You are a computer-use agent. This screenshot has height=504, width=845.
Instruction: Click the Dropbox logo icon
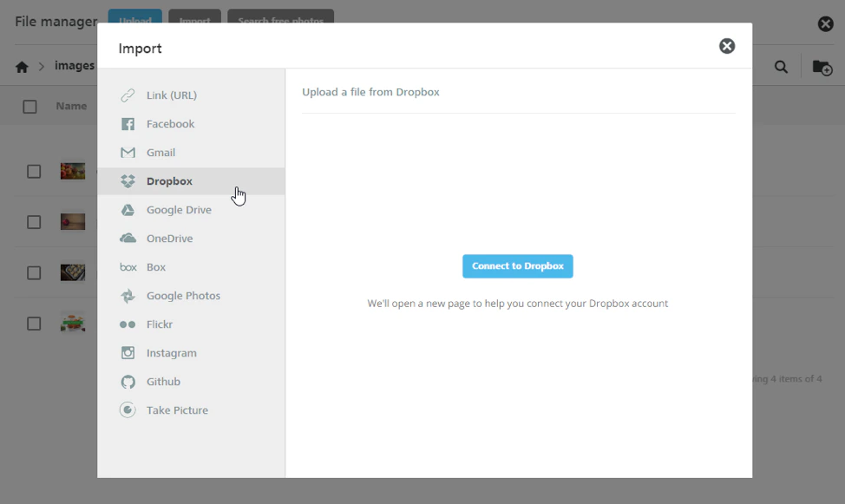pos(128,181)
